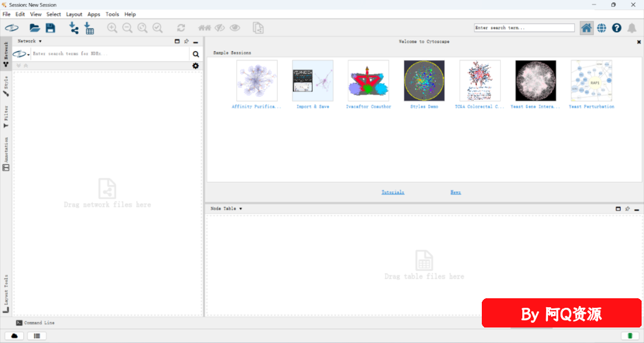Open help question mark icon
Viewport: 644px width, 343px height.
pyautogui.click(x=617, y=28)
